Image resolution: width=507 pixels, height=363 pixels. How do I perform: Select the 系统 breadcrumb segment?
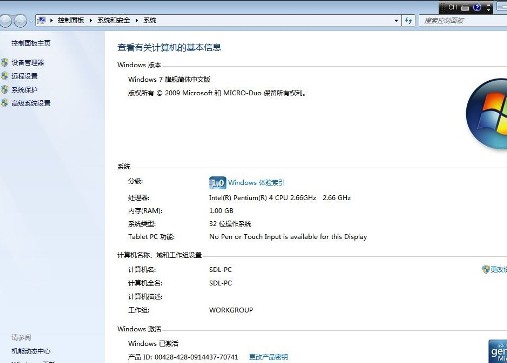pos(150,20)
